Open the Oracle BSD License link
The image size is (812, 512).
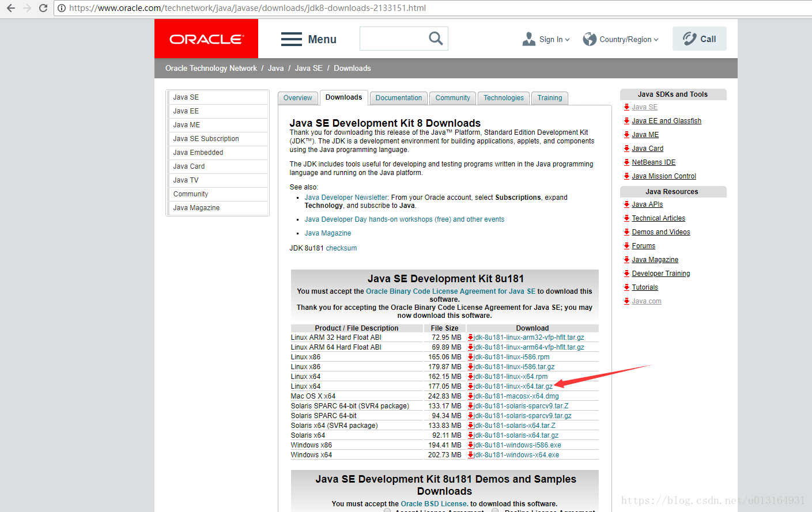434,504
